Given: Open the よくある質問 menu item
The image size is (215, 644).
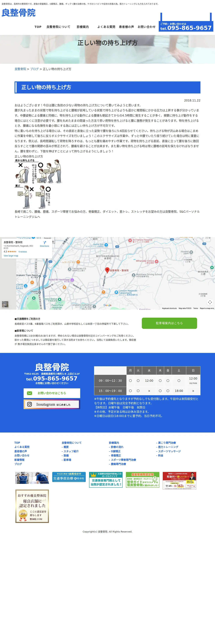Looking at the screenshot, I should [106, 27].
